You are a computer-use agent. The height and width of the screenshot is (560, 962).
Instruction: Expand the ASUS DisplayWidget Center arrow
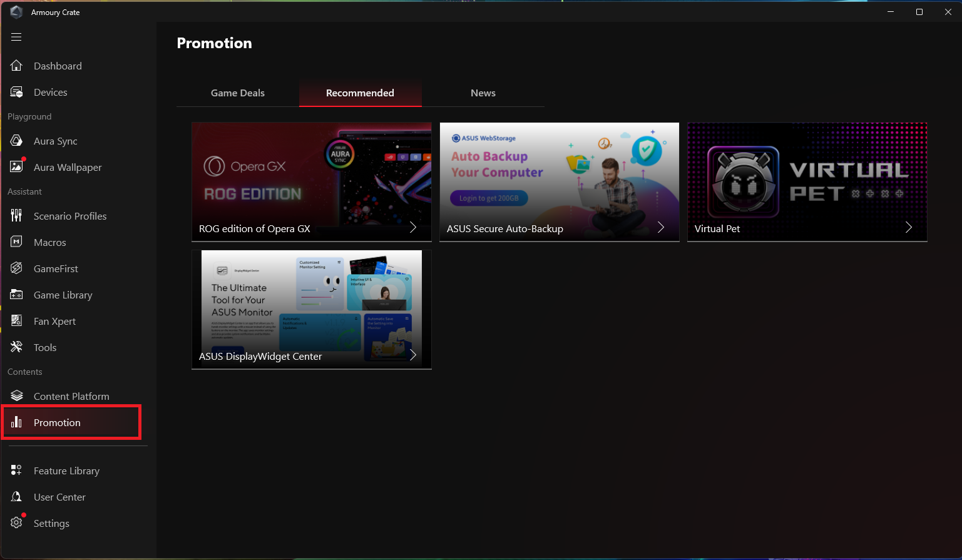413,355
